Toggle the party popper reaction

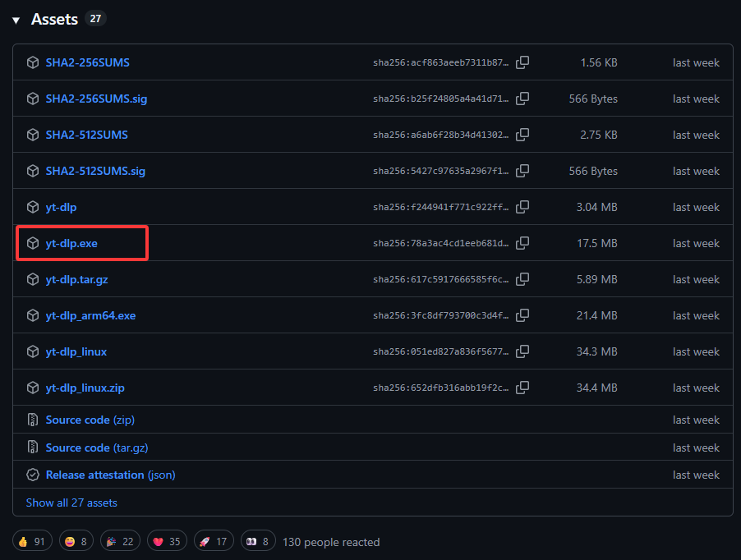coord(121,541)
